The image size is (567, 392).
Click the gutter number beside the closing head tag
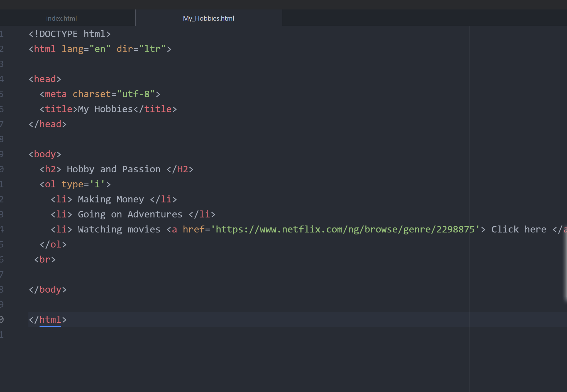[2, 124]
